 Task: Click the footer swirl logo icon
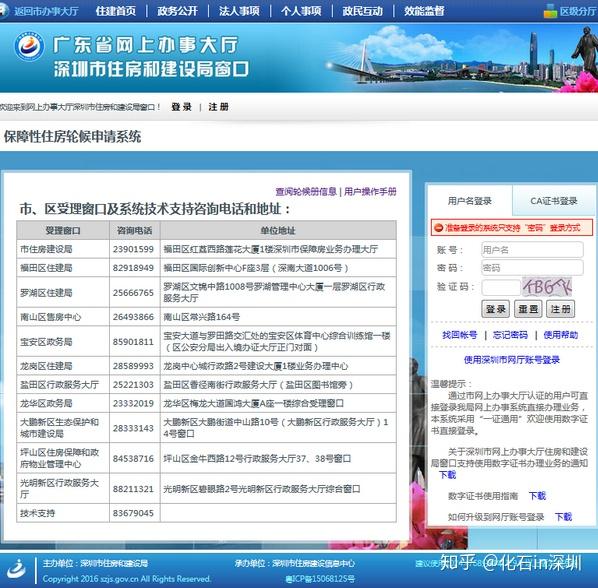16,570
